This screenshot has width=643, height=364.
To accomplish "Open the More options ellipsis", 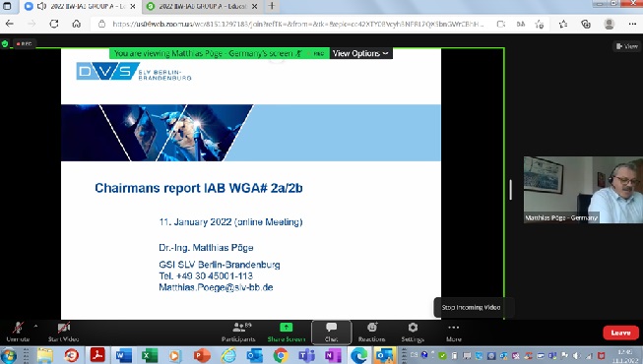I will point(454,333).
